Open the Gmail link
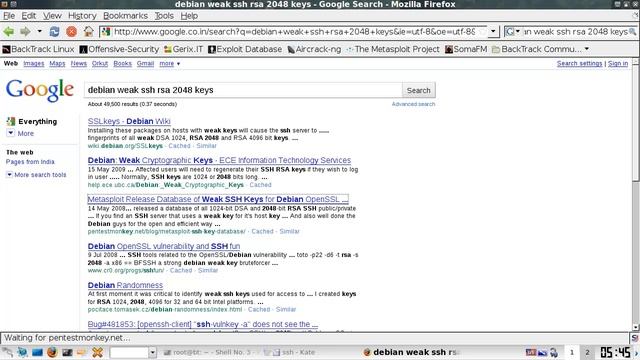This screenshot has height=360, width=640. tap(145, 63)
